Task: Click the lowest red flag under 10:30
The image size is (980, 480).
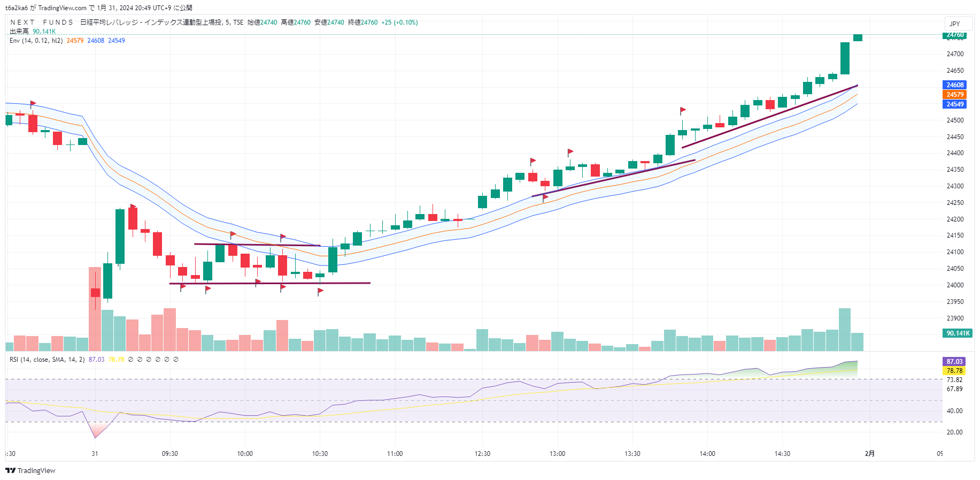Action: tap(320, 291)
